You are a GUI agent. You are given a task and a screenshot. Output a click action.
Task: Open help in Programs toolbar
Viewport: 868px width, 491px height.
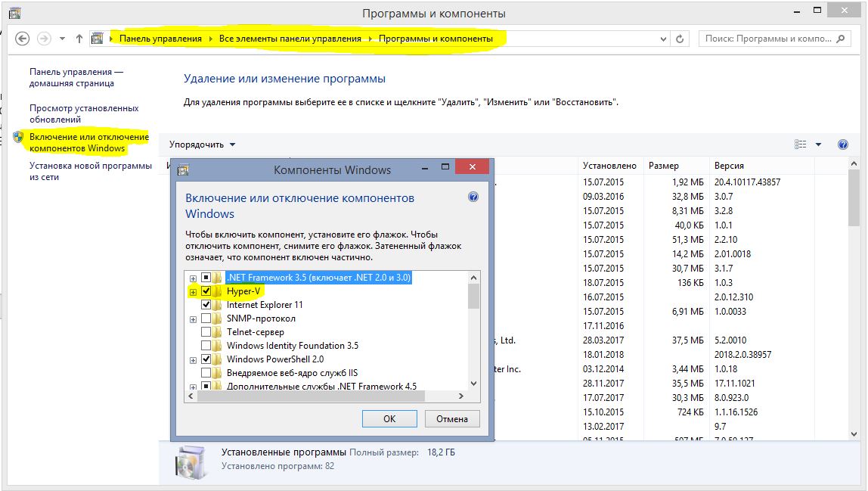click(x=842, y=145)
